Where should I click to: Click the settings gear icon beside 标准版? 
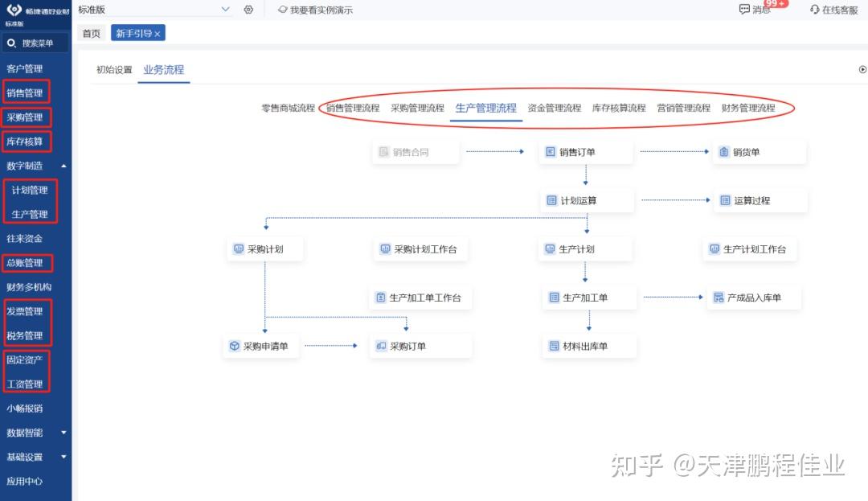(248, 10)
